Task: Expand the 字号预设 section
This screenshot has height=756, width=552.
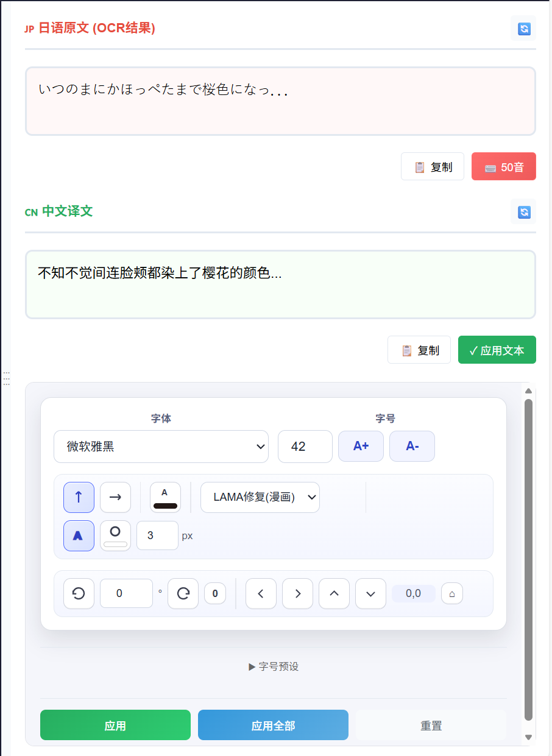Action: tap(274, 666)
